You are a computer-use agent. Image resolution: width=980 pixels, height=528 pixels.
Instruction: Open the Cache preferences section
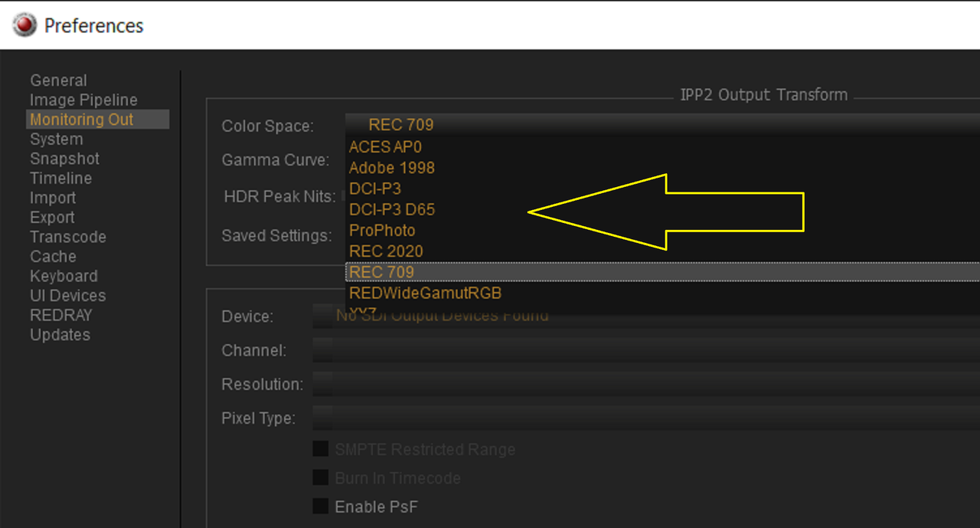[x=53, y=257]
